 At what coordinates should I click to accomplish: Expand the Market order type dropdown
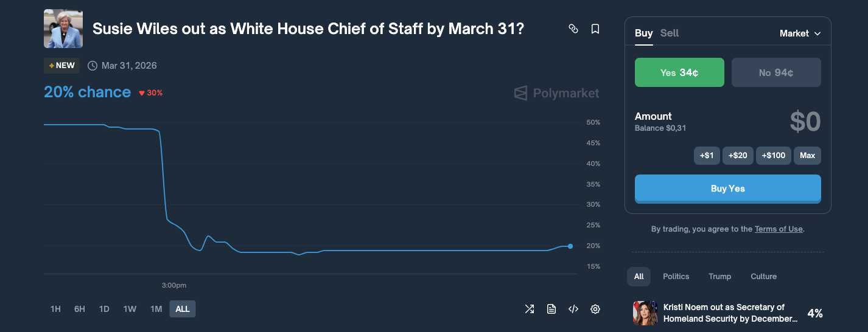click(x=800, y=33)
